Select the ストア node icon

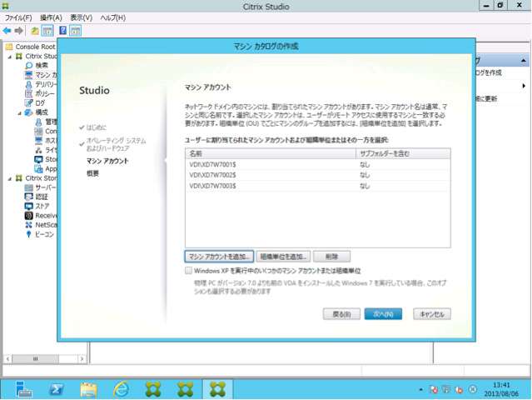[29, 206]
